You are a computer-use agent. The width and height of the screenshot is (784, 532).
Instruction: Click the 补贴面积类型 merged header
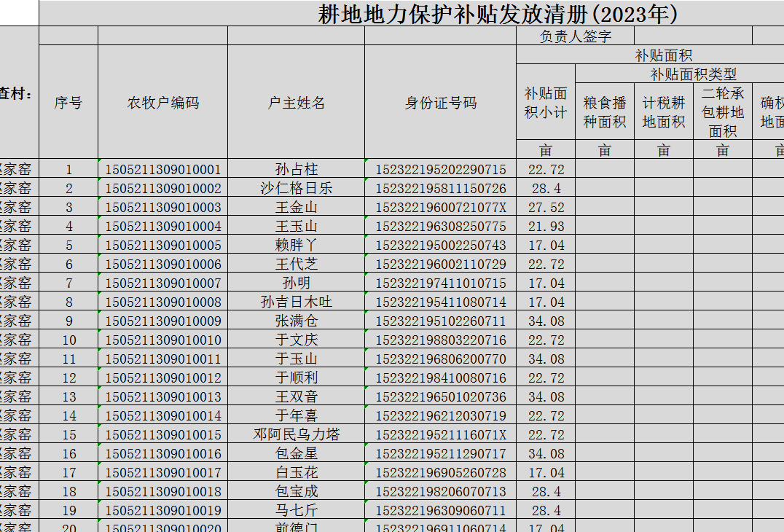[693, 74]
